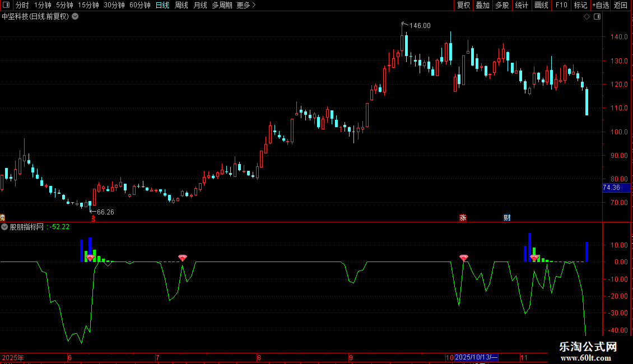Click the 146.00 high price label
The width and height of the screenshot is (633, 364).
click(420, 26)
